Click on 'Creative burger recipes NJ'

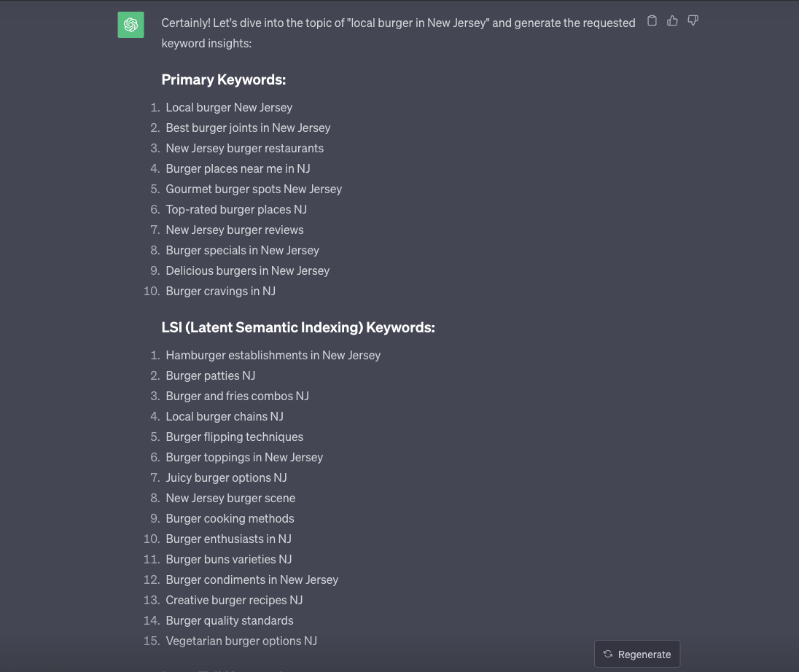pyautogui.click(x=234, y=600)
